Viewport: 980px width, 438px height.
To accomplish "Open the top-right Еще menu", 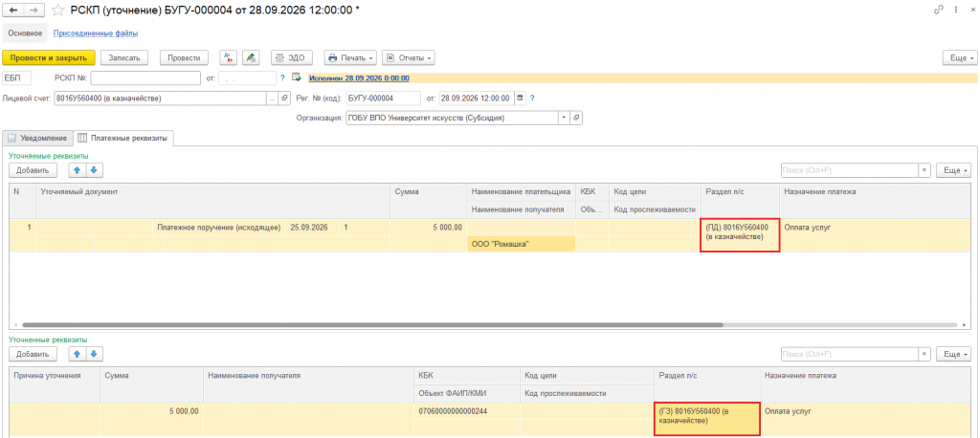I will 959,57.
